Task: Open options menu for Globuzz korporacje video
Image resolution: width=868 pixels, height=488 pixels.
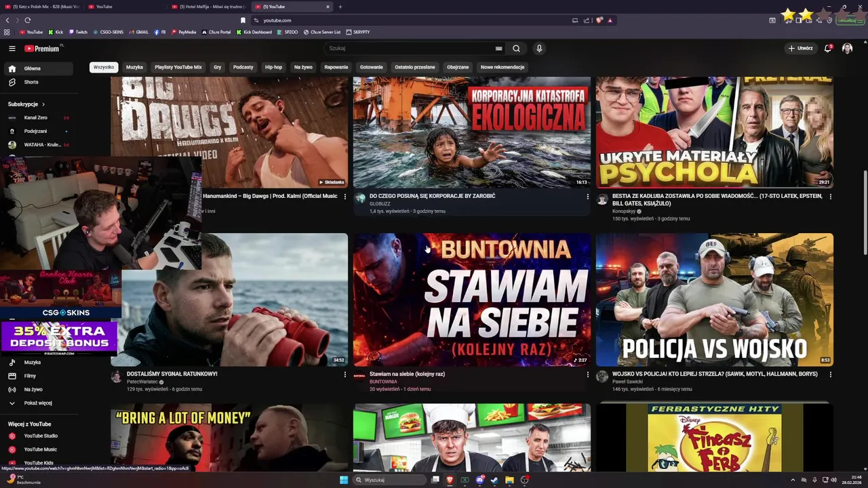Action: 587,197
